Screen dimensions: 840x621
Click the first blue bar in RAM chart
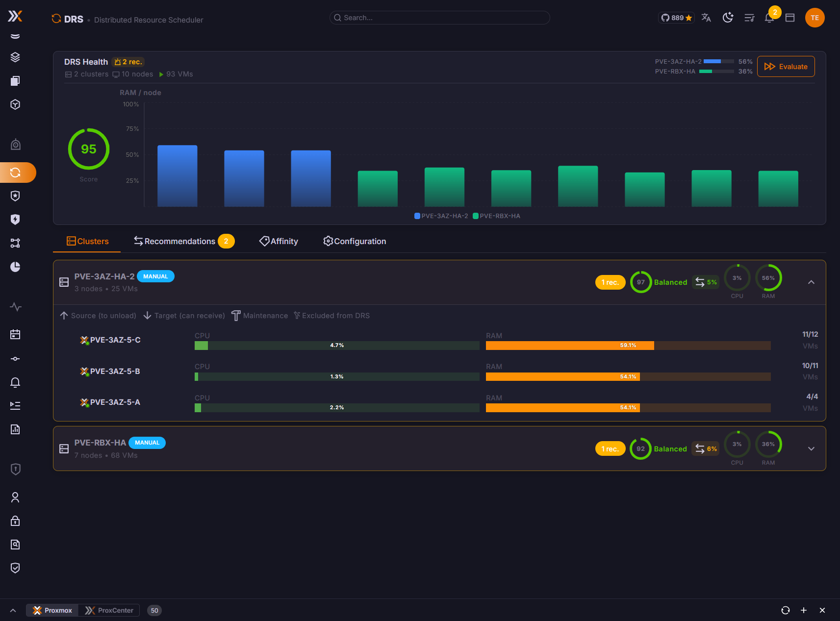point(178,176)
